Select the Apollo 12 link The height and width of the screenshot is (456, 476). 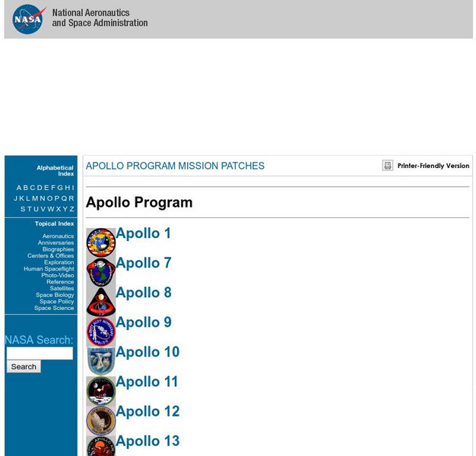(x=148, y=411)
